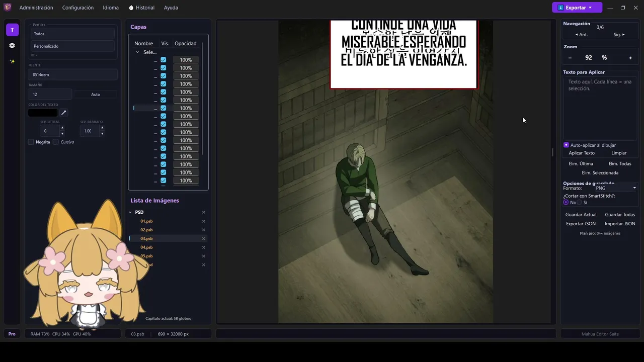
Task: Remove 04.psb using its X icon
Action: pos(204,247)
